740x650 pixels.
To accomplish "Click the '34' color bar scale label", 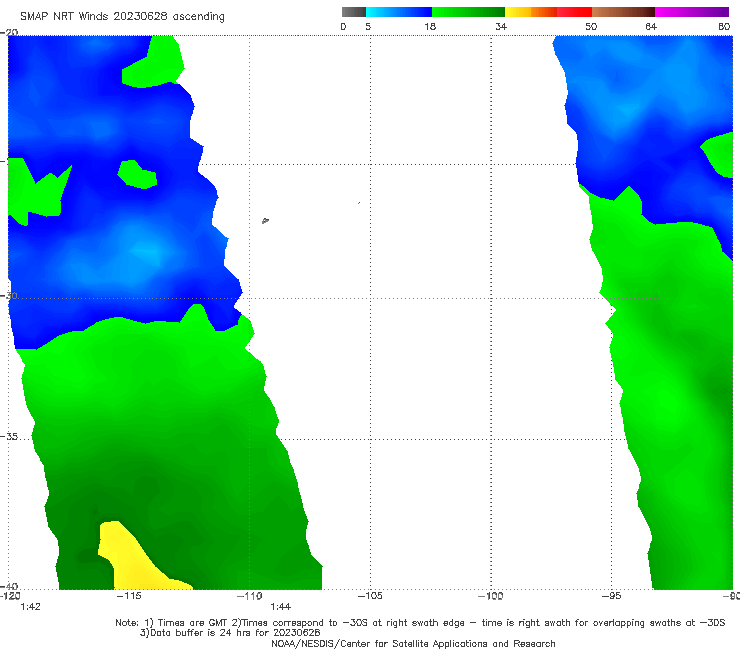I will click(501, 27).
